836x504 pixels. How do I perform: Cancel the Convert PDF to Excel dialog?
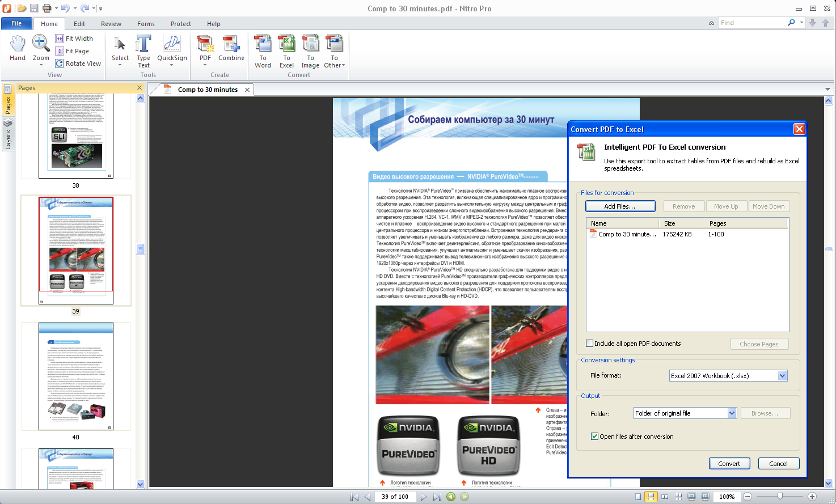[x=778, y=464]
